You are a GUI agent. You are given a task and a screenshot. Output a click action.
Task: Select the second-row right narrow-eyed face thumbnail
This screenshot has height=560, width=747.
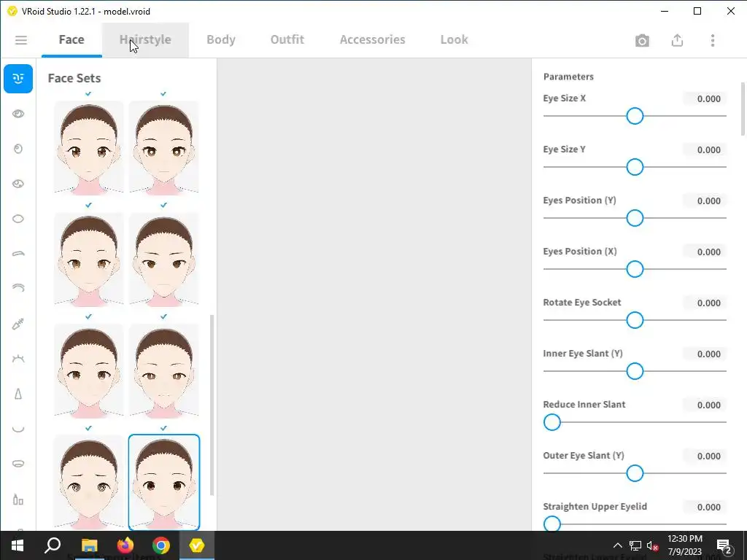coord(164,259)
